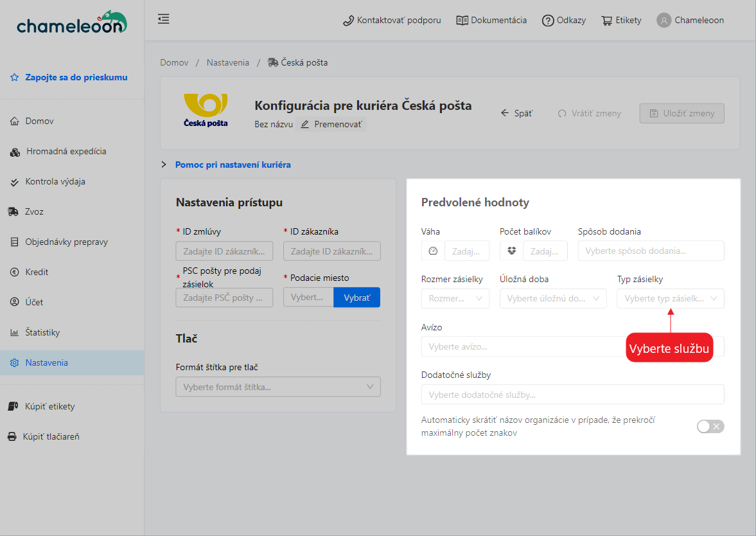Click the question mark Odkazy icon
Screen dimensions: 756x536
click(x=548, y=21)
